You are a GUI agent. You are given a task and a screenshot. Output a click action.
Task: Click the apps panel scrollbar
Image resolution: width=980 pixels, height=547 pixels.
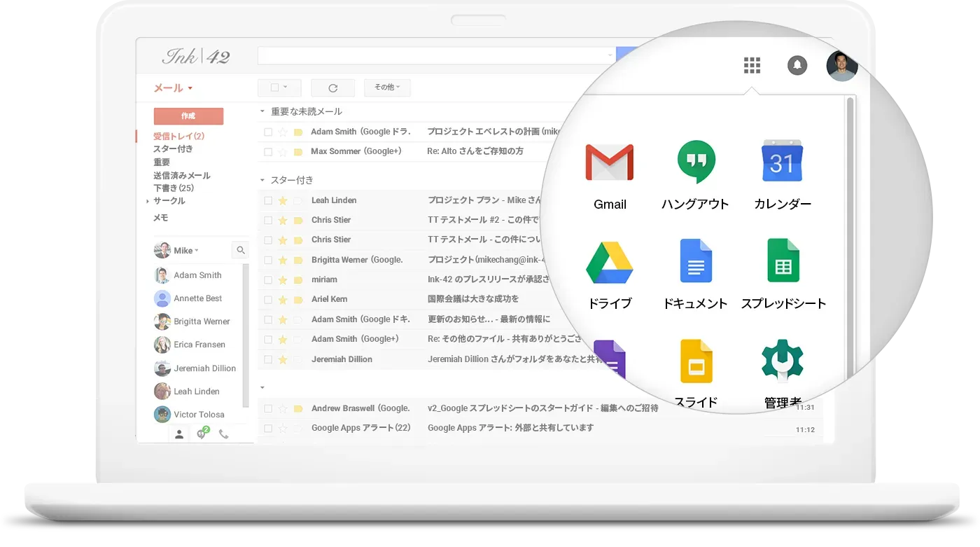point(850,238)
